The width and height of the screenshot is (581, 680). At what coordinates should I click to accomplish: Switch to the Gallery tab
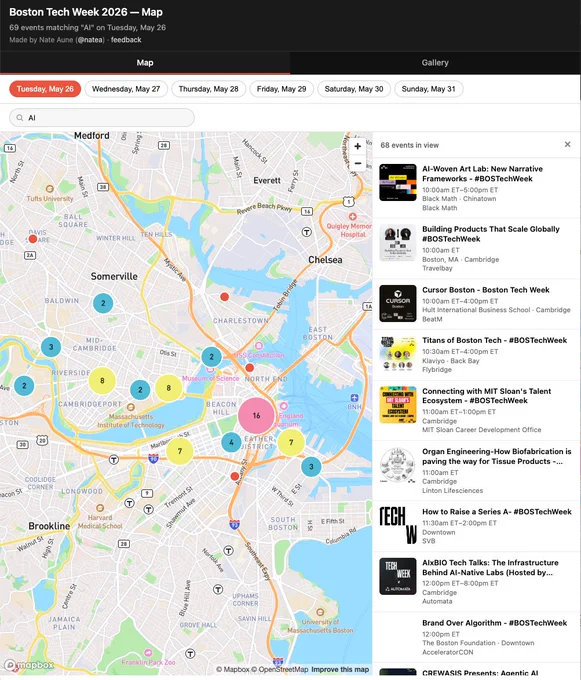435,62
